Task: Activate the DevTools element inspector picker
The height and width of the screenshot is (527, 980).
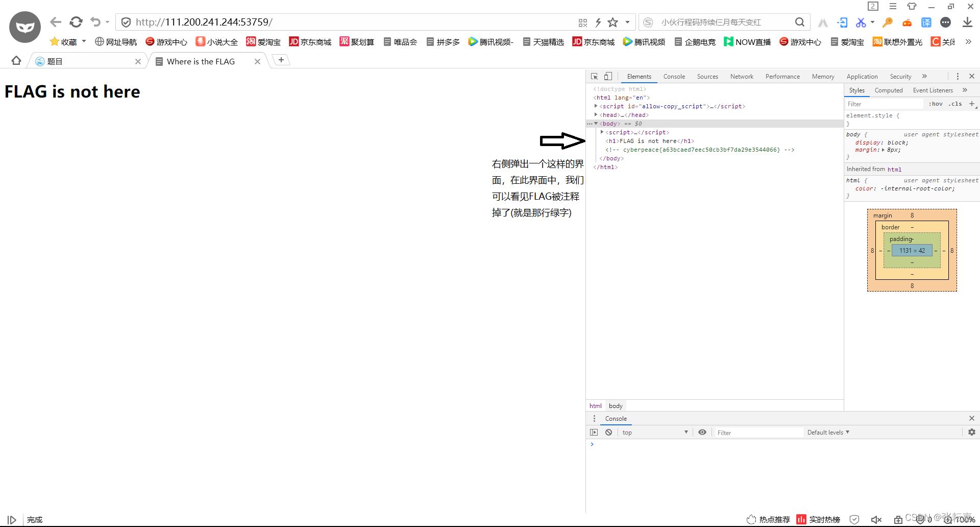Action: click(595, 76)
